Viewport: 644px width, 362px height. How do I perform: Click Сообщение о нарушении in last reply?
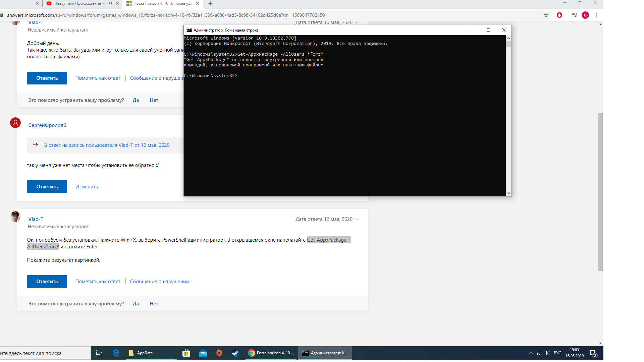[x=159, y=282]
